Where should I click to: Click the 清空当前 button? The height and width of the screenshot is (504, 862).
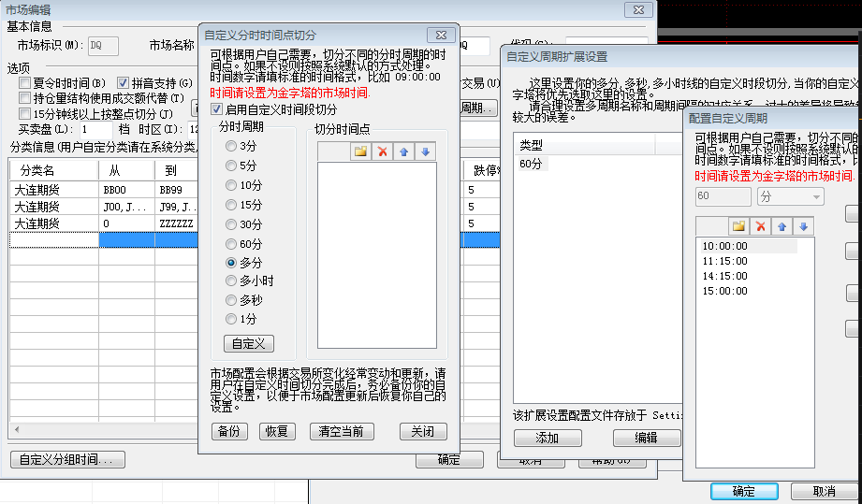(342, 431)
